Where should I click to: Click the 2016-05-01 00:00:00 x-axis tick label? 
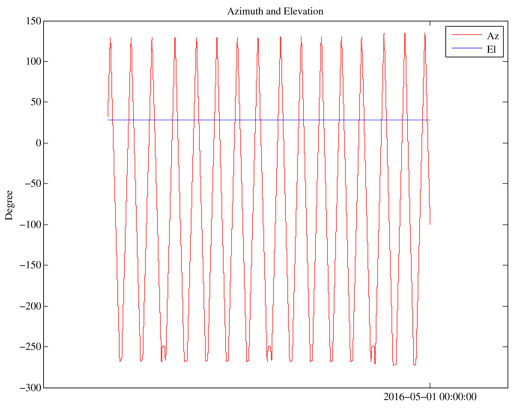click(430, 397)
